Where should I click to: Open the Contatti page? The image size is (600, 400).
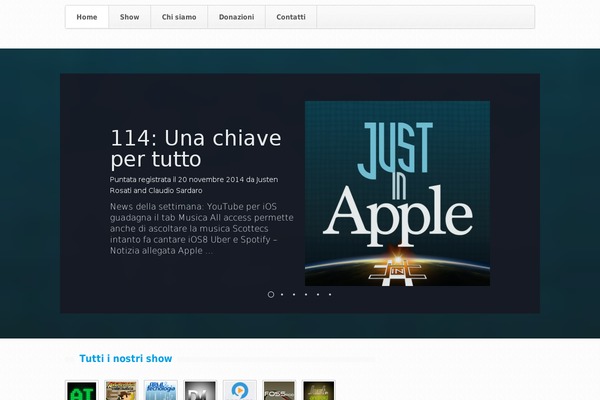tap(291, 17)
